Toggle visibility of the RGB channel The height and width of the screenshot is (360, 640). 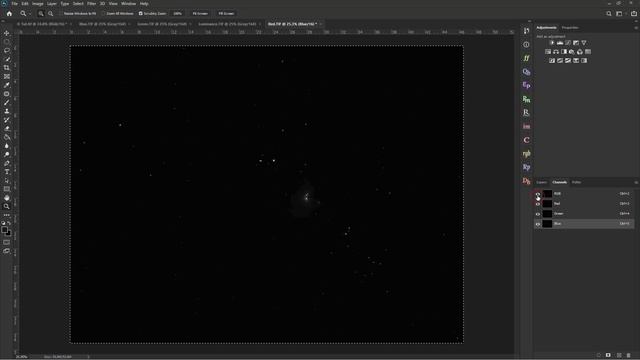click(x=538, y=194)
